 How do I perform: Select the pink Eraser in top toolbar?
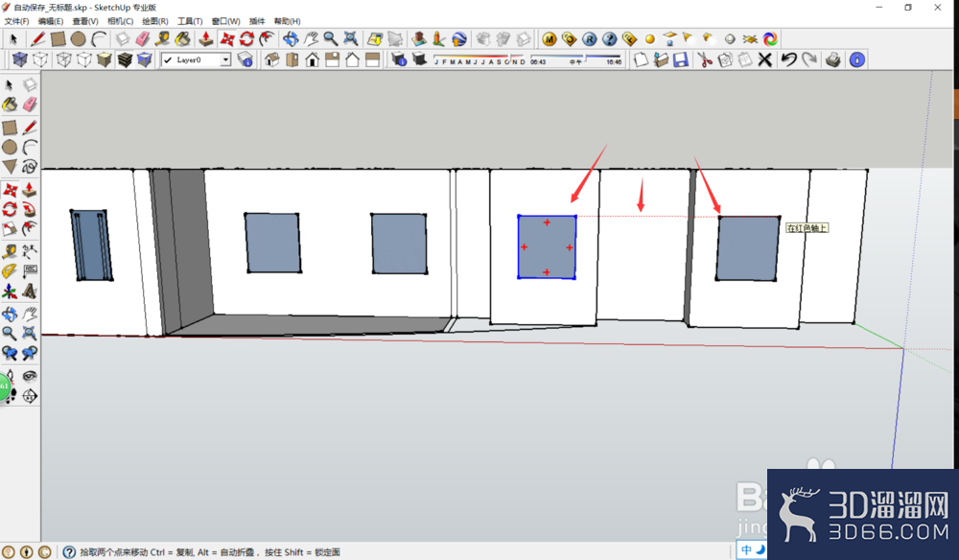tap(143, 39)
